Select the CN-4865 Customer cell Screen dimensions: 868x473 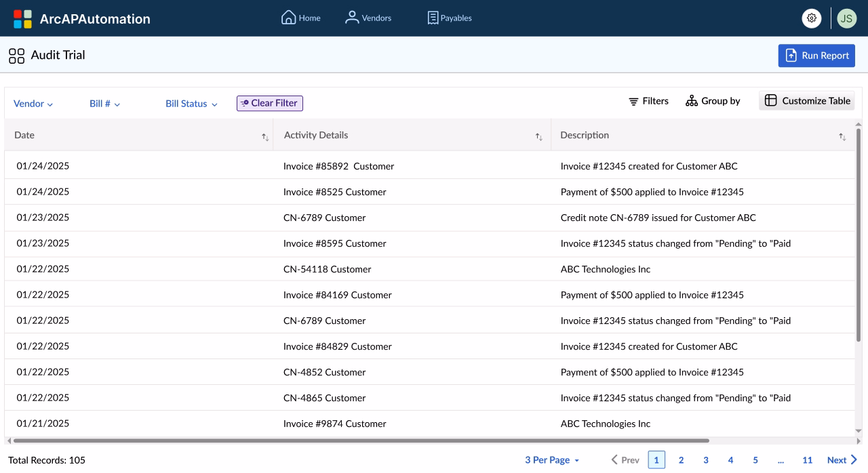tap(325, 398)
